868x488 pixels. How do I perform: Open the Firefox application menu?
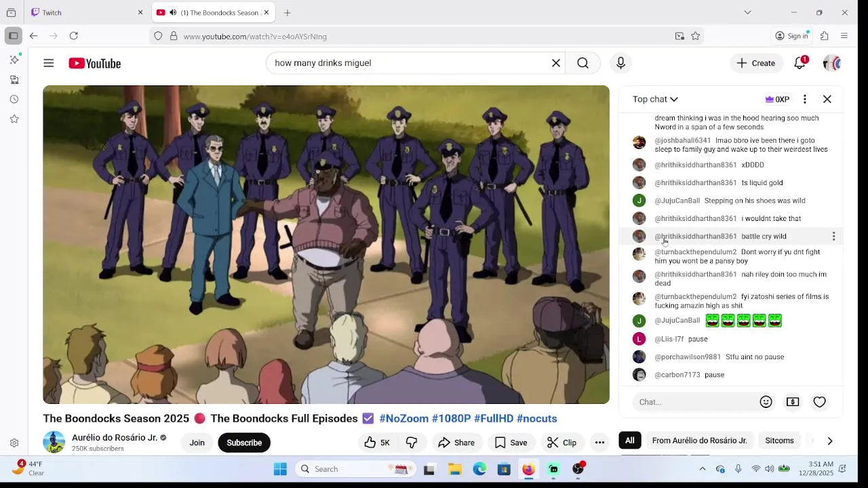844,36
